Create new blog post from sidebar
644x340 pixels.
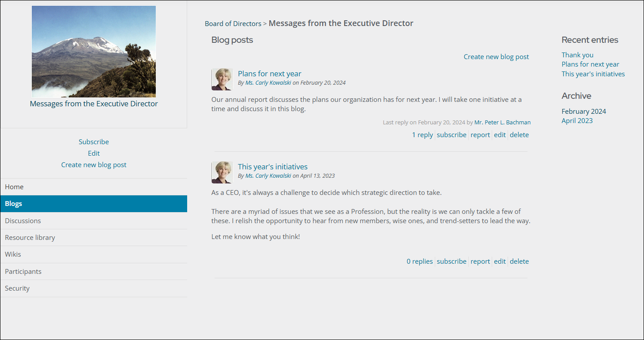click(94, 165)
